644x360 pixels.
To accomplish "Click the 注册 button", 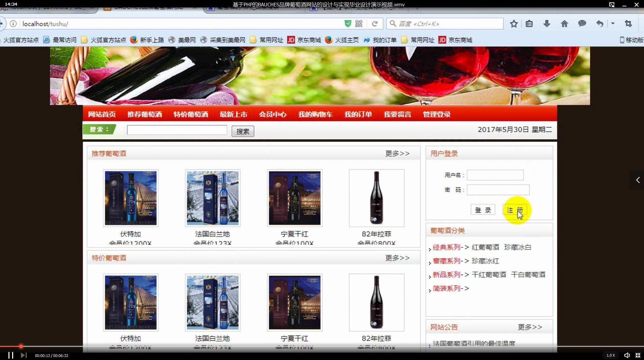I will click(x=515, y=210).
